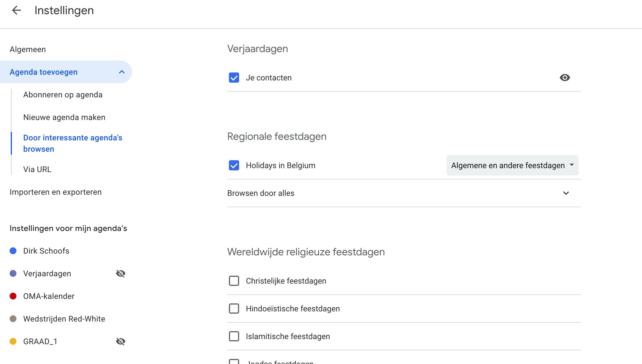Screen dimensions: 642x364
Task: Click the red OMA-kalender color dot
Action: [13, 296]
